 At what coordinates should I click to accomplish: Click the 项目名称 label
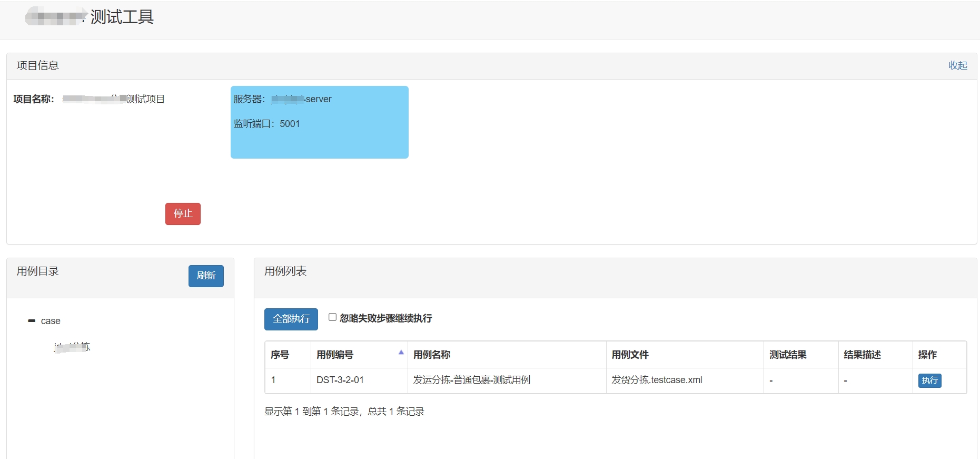click(34, 99)
